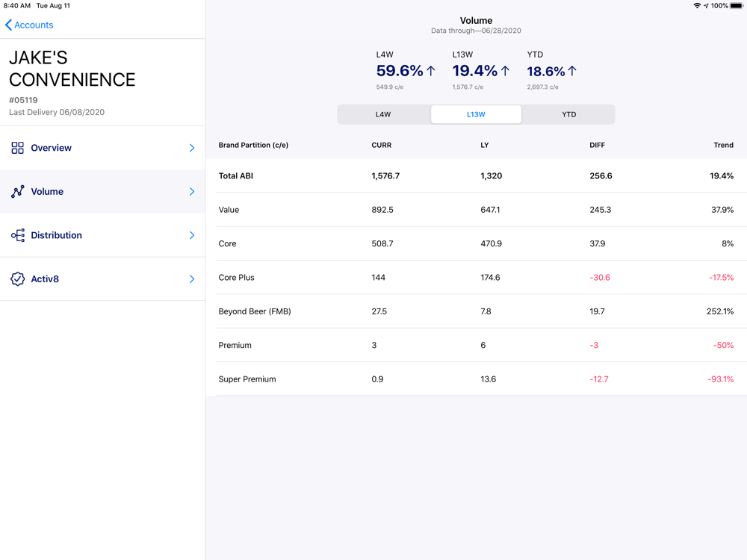Select the Beyond Beer (FMB) row label
Image resolution: width=747 pixels, height=560 pixels.
pos(255,311)
